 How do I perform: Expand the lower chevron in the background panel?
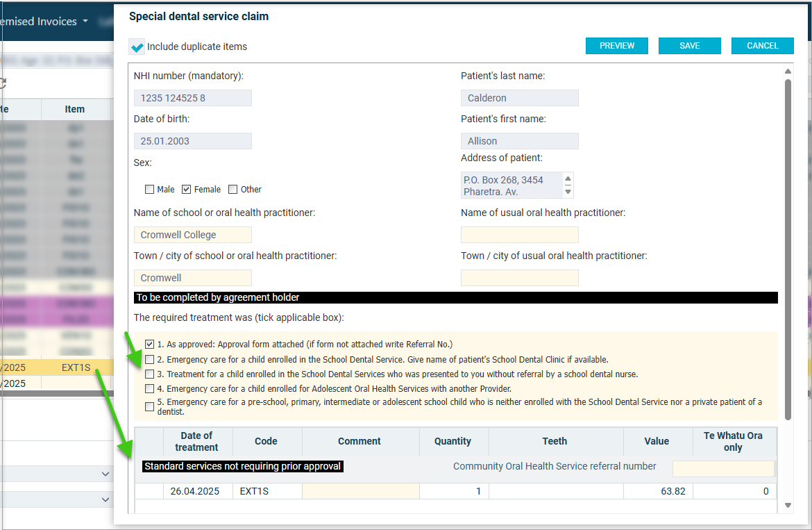click(105, 499)
